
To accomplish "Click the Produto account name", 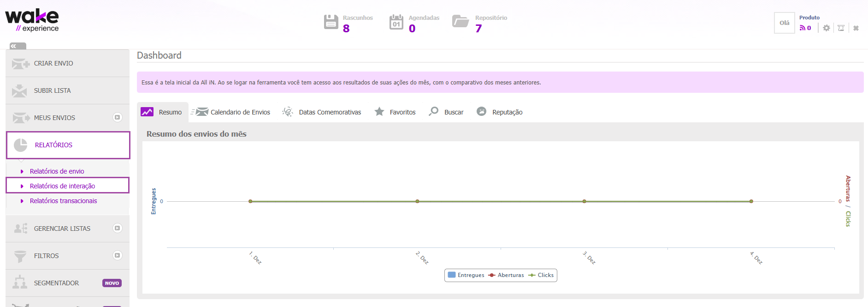I will (x=809, y=18).
